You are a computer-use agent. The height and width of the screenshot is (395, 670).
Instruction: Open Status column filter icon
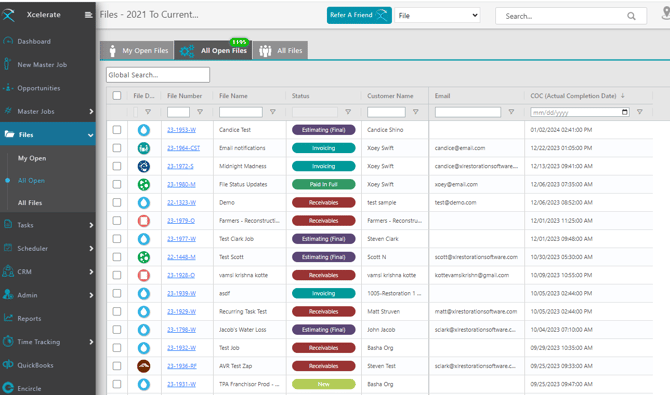(x=348, y=112)
